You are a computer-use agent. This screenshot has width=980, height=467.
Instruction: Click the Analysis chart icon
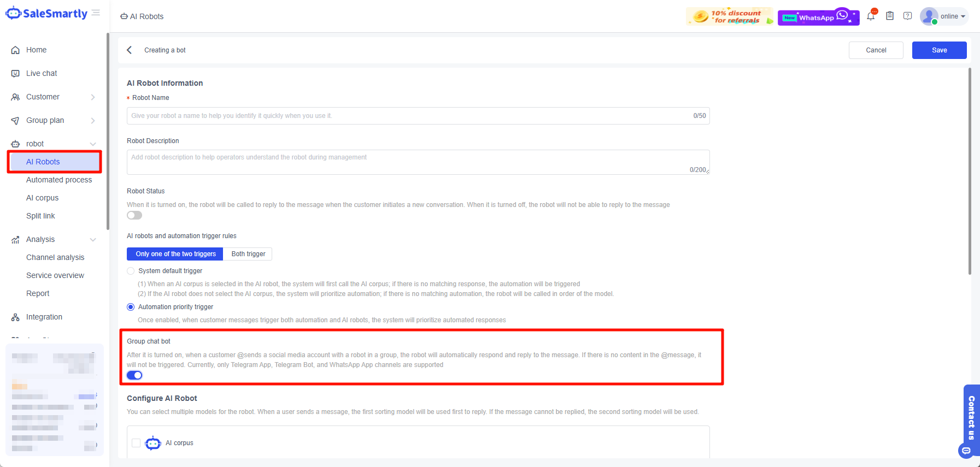pos(15,240)
